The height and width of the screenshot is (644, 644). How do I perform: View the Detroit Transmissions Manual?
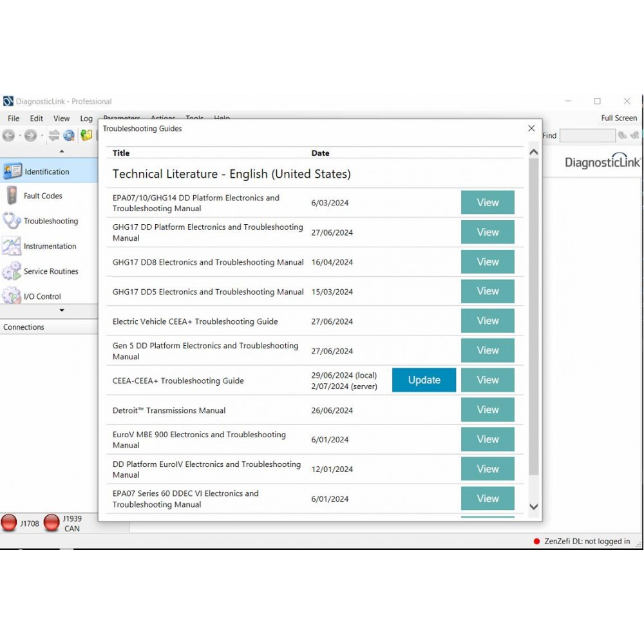coord(488,410)
